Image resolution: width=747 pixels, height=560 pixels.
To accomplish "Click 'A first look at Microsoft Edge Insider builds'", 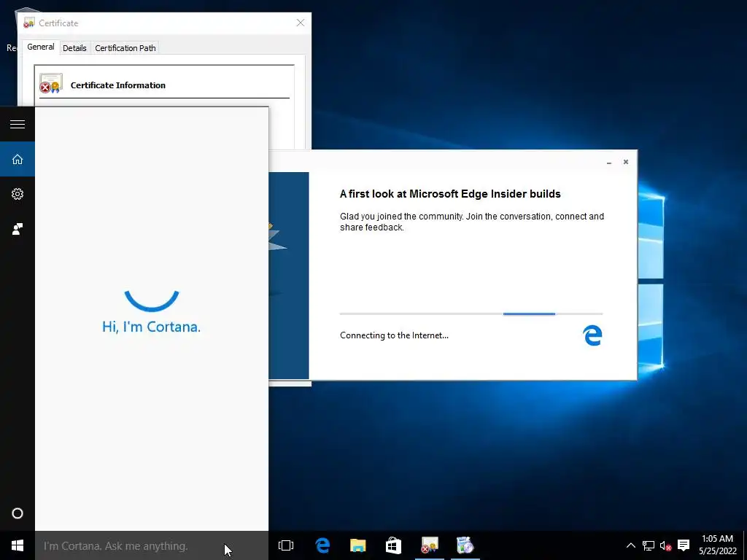I will [450, 194].
